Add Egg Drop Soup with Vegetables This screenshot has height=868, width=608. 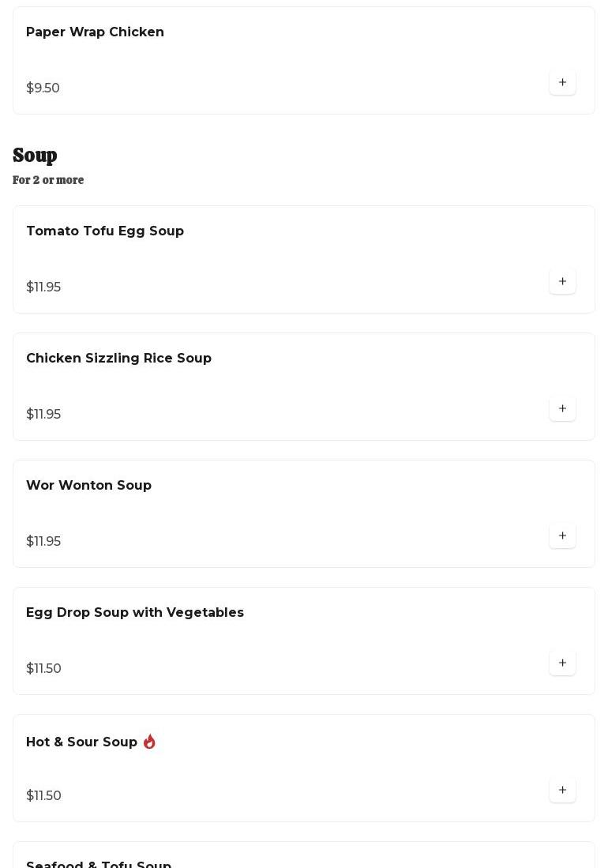pos(562,663)
